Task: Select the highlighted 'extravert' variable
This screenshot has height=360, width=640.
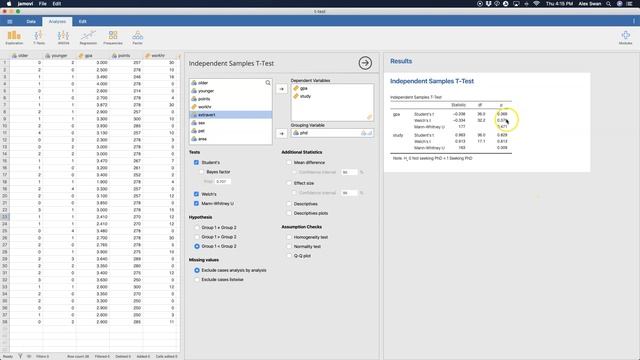Action: pos(231,115)
